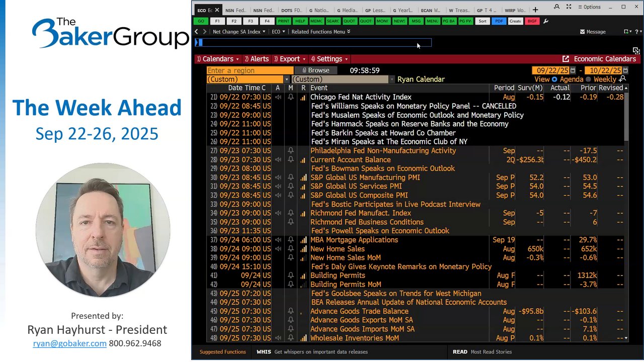The height and width of the screenshot is (362, 644).
Task: Click the pop-out icon beside Economic Calendars
Action: pyautogui.click(x=566, y=59)
